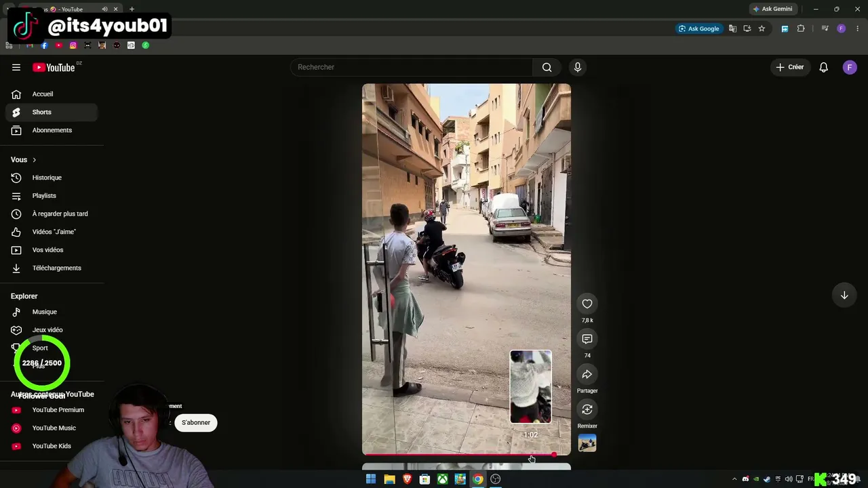868x488 pixels.
Task: Bookmark this page with the star
Action: [x=762, y=28]
